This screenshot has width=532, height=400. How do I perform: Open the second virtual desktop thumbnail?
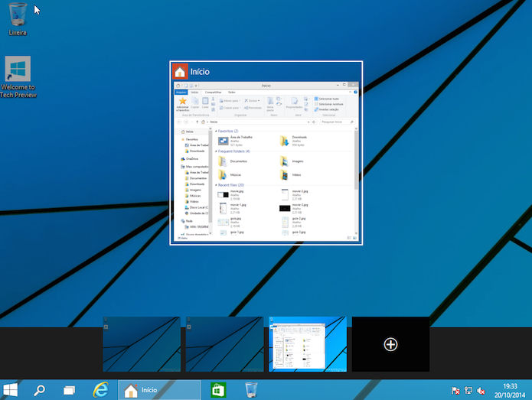pos(224,344)
